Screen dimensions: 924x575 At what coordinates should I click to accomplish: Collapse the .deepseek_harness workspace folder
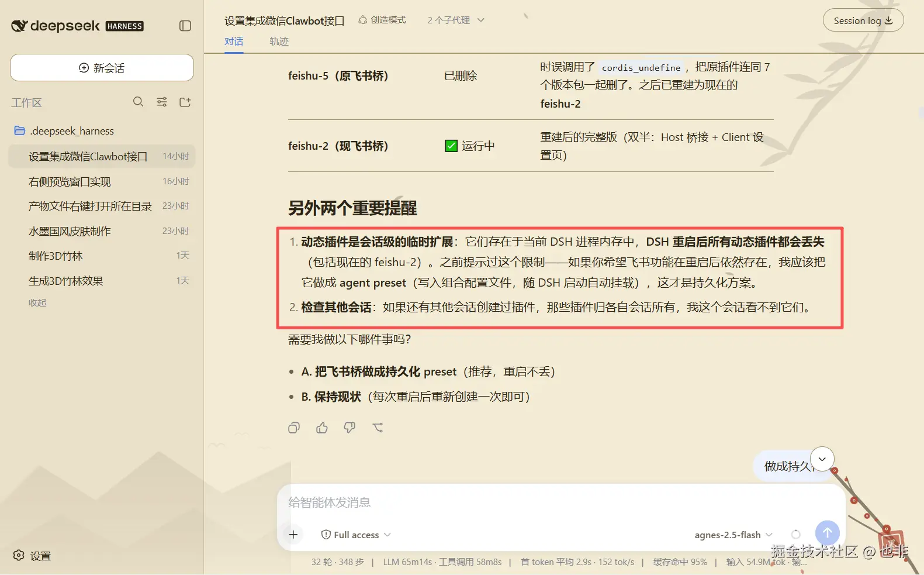64,131
